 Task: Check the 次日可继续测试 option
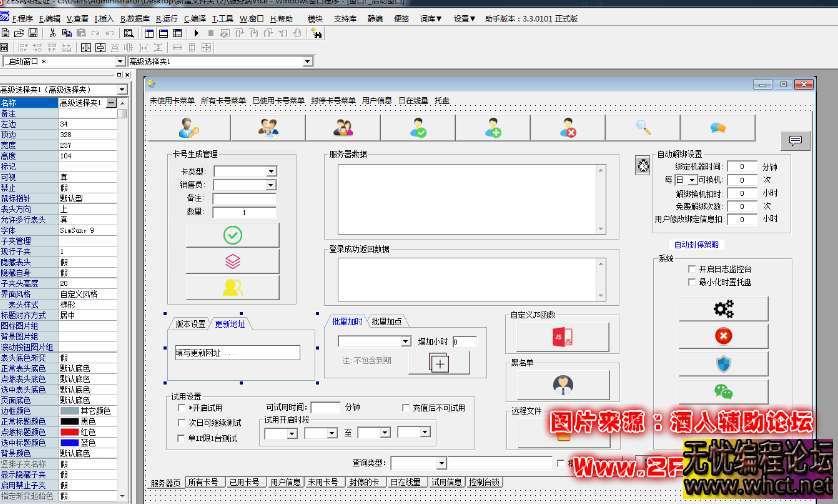181,422
